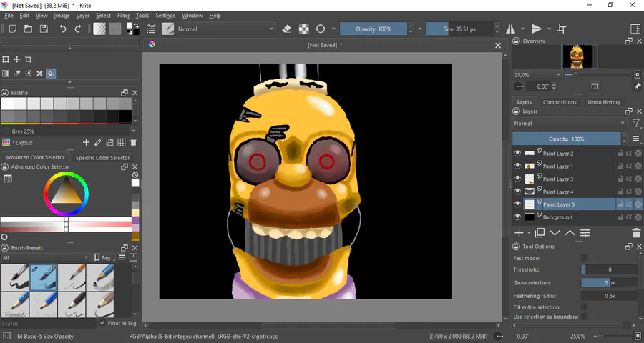Screen dimensions: 644x343
Task: Open wrap around mode icon in toolbar
Action: coord(562,29)
